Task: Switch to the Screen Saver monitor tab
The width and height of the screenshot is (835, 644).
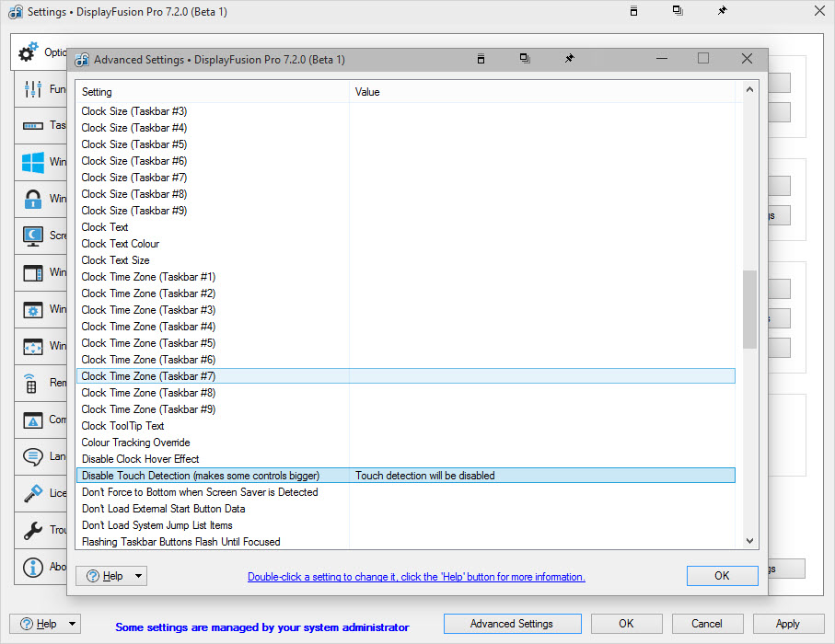Action: [34, 236]
